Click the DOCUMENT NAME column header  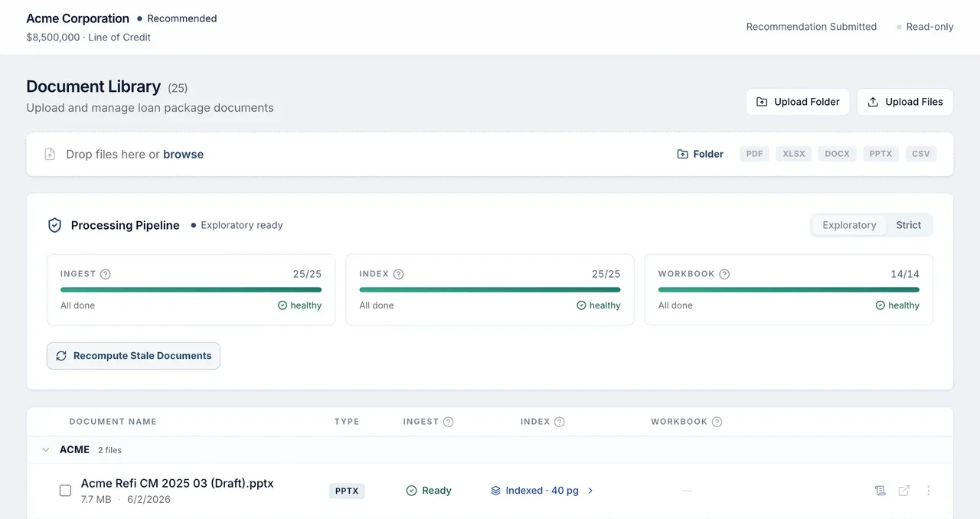click(113, 422)
